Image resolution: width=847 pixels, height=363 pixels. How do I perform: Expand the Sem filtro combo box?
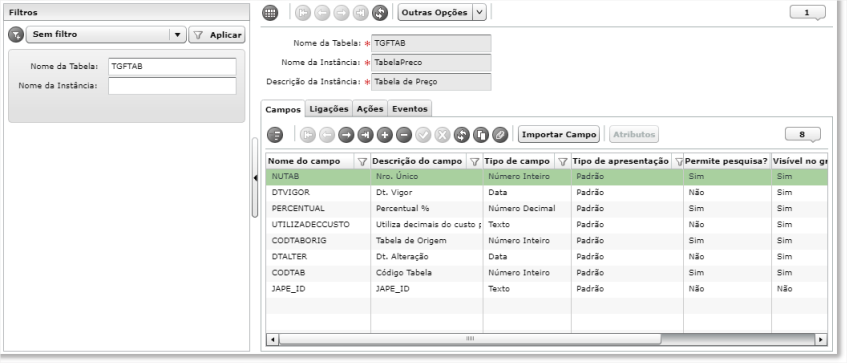coord(177,35)
